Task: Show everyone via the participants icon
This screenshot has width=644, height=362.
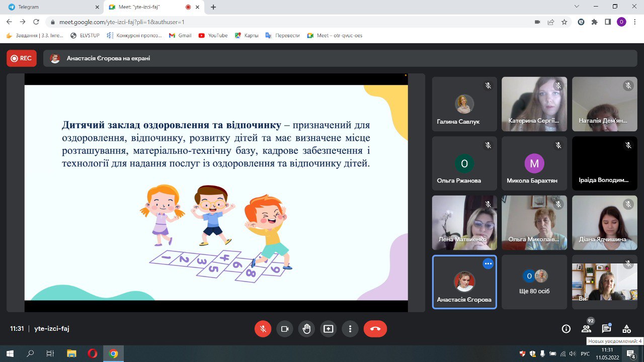Action: pyautogui.click(x=586, y=329)
